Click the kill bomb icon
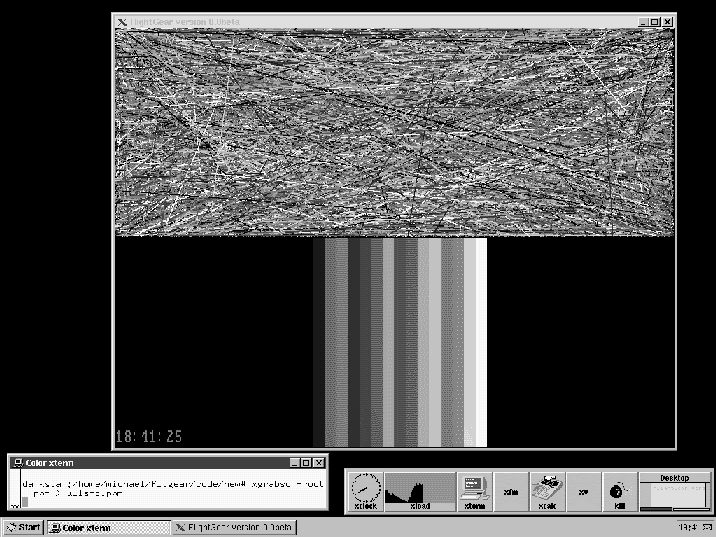Screen dimensions: 716x537 coord(619,492)
